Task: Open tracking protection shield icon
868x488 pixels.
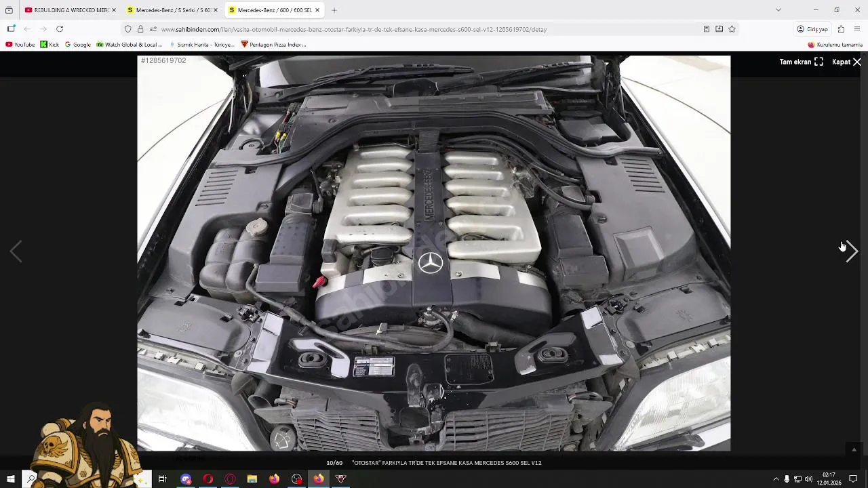Action: click(x=127, y=29)
